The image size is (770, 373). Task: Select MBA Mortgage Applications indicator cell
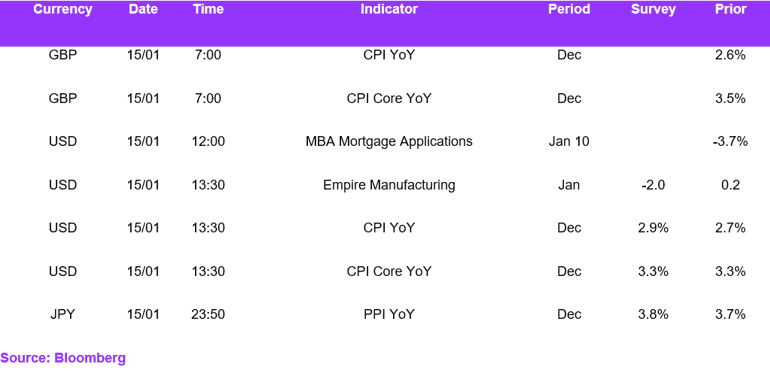tap(389, 142)
